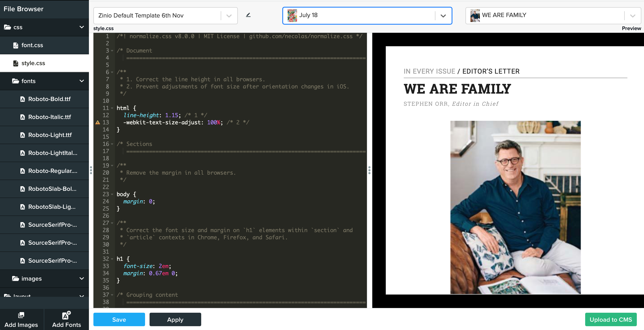The height and width of the screenshot is (330, 644).
Task: Collapse the fonts folder chevron
Action: coord(82,81)
